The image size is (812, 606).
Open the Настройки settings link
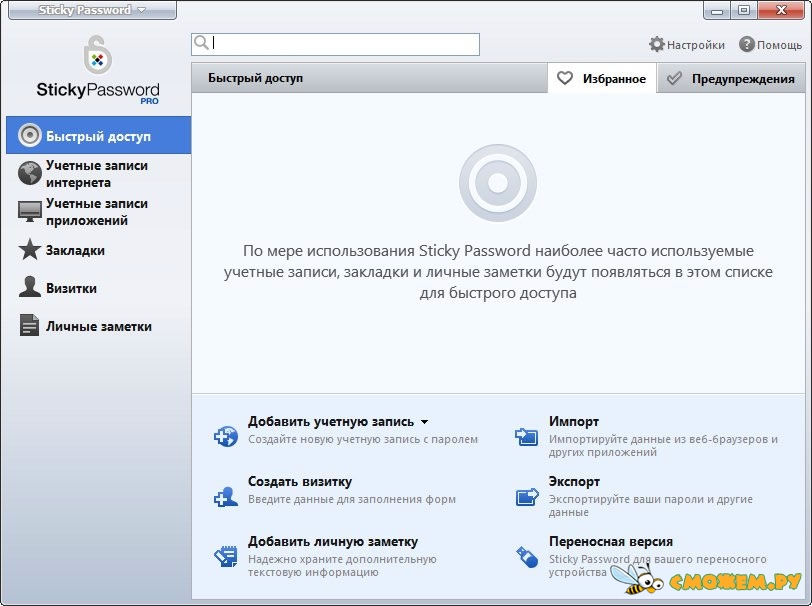coord(695,45)
